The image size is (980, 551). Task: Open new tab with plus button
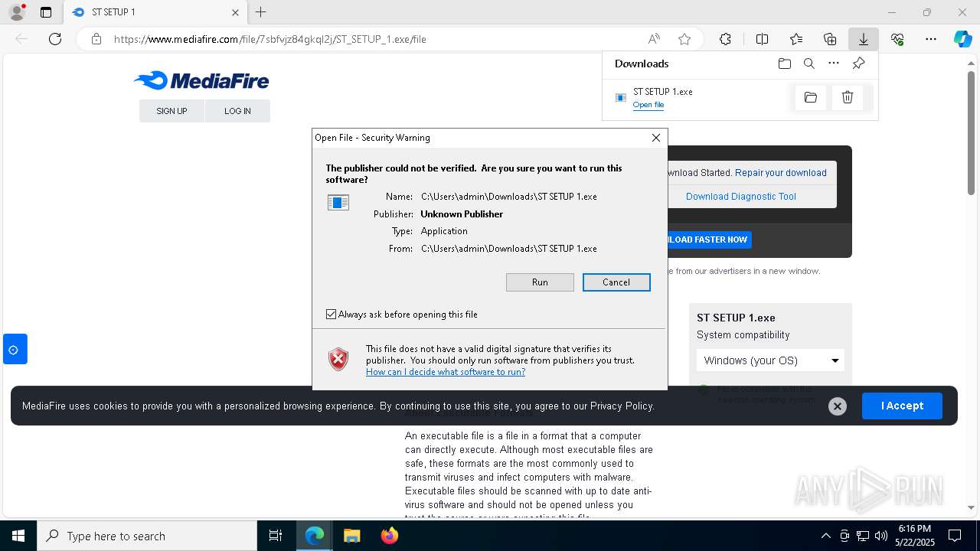(x=261, y=12)
